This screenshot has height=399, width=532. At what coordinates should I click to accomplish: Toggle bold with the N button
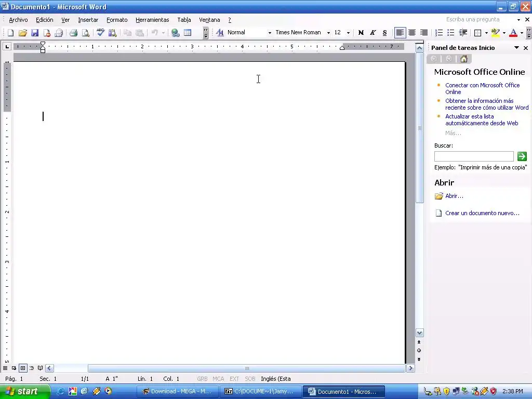[x=361, y=33]
